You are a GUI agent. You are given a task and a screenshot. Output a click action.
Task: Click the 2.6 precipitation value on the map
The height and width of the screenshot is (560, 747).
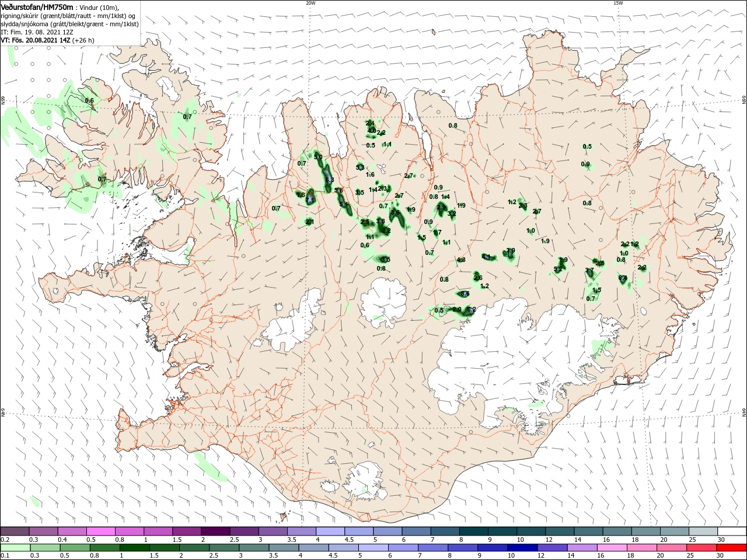478,278
